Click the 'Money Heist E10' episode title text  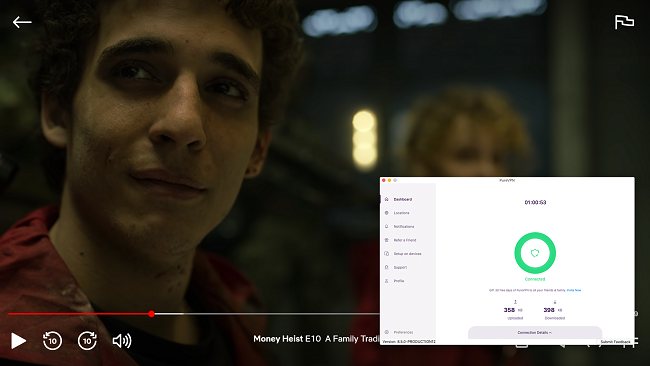[287, 339]
